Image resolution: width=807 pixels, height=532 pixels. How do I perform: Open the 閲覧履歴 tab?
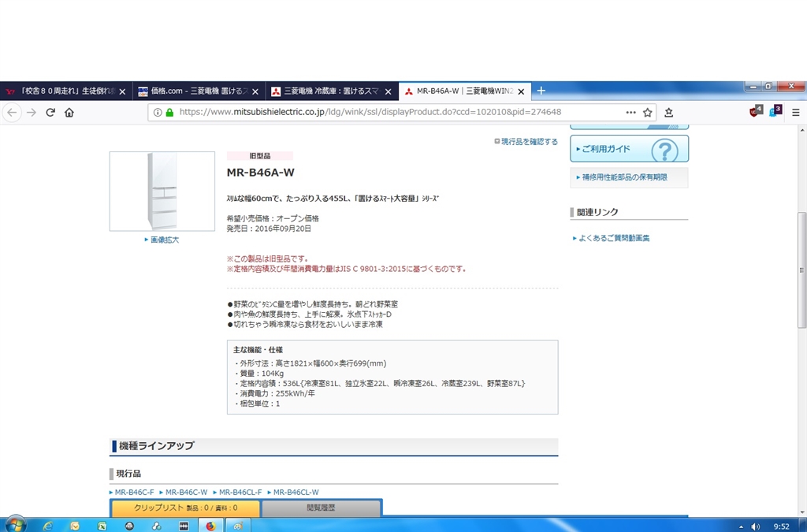[x=322, y=508]
